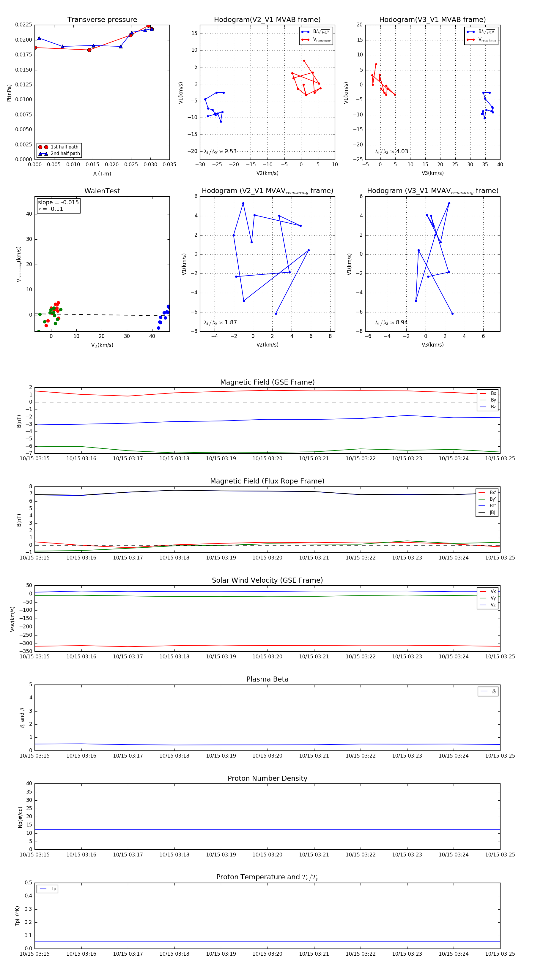Click the "Plasma Beta" panel title

tap(267, 679)
